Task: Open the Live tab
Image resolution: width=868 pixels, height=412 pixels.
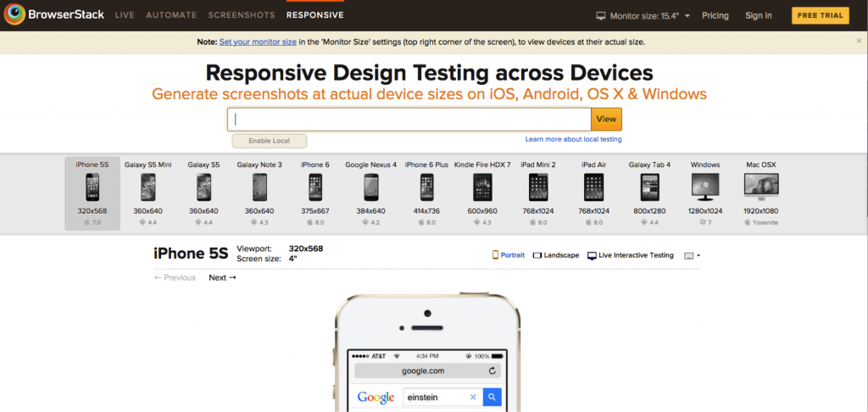Action: click(125, 15)
